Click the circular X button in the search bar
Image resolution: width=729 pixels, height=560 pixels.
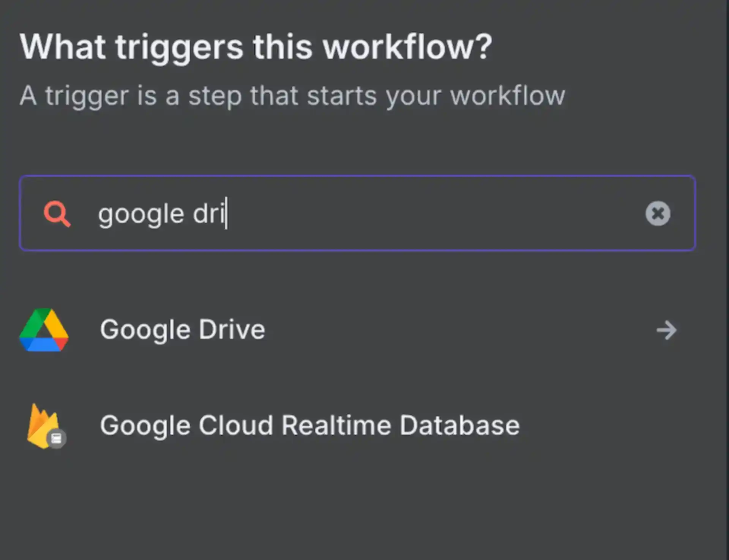point(658,214)
